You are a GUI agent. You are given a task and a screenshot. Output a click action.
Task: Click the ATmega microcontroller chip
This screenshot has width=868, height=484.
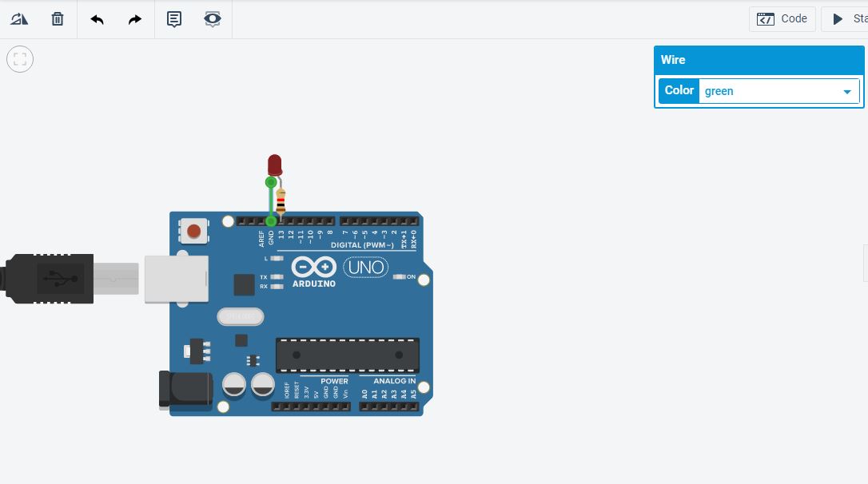(347, 355)
